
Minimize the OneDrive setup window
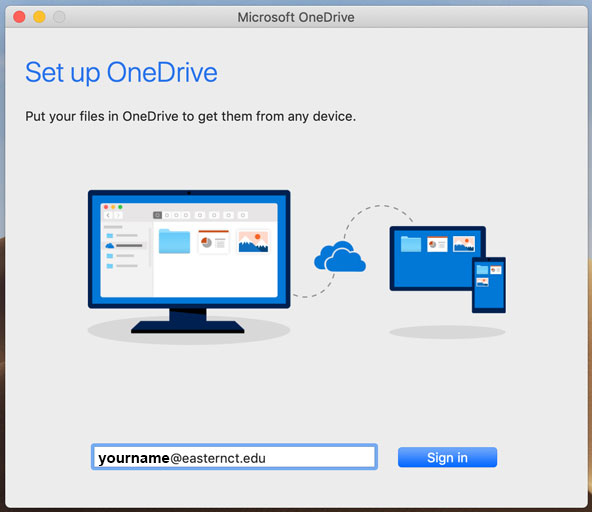tap(39, 17)
